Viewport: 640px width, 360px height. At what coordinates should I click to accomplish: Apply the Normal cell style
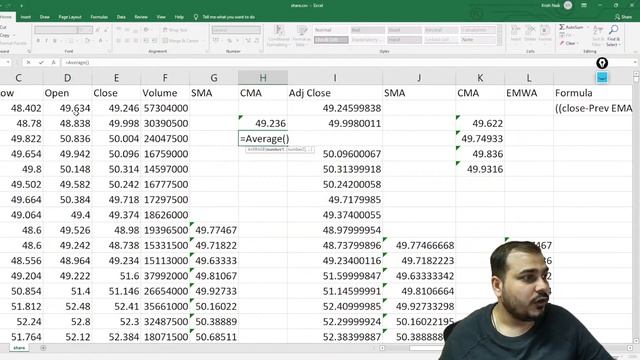click(331, 30)
